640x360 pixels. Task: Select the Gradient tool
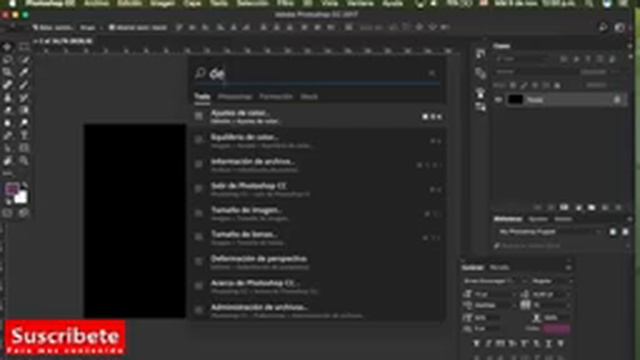point(24,110)
